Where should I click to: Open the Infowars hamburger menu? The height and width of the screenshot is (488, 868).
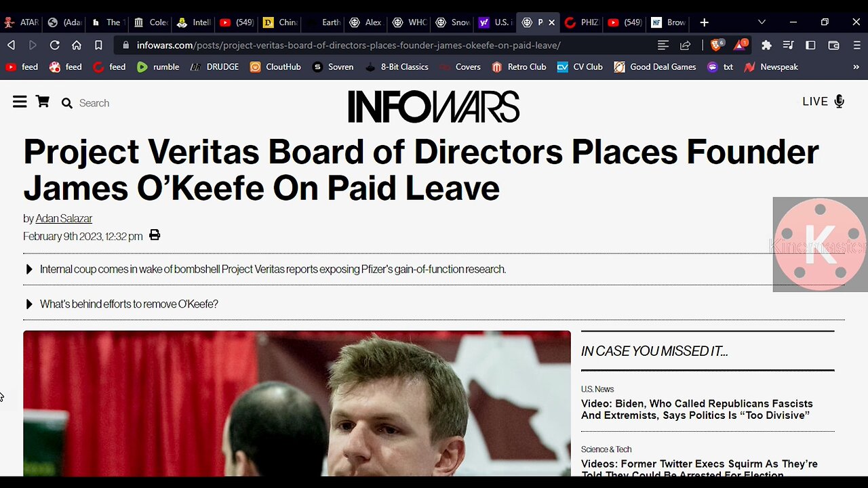coord(20,102)
